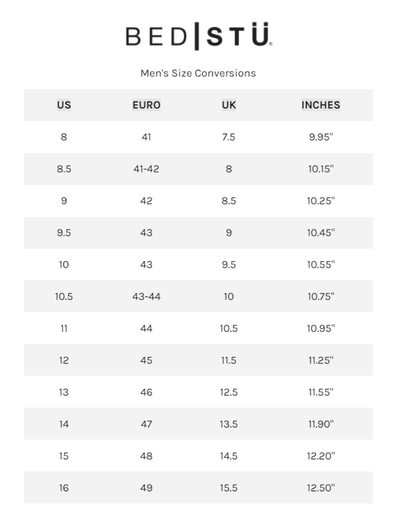Click EURO size 48 cell
Image resolution: width=399 pixels, height=532 pixels.
[146, 456]
